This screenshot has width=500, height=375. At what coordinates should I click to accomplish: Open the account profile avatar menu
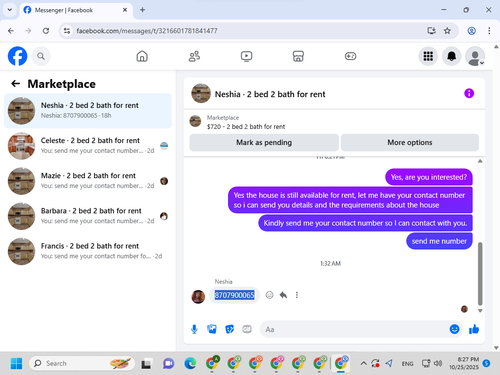(475, 56)
